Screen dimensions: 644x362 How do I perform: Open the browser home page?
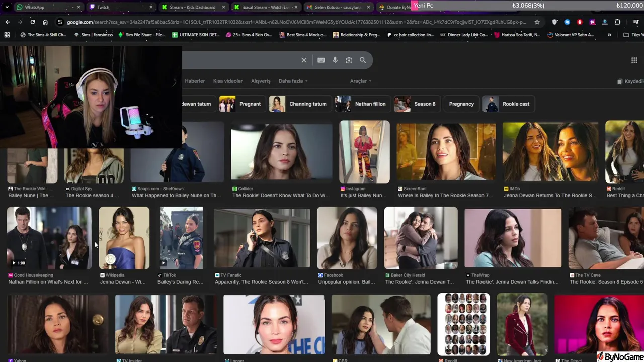45,22
